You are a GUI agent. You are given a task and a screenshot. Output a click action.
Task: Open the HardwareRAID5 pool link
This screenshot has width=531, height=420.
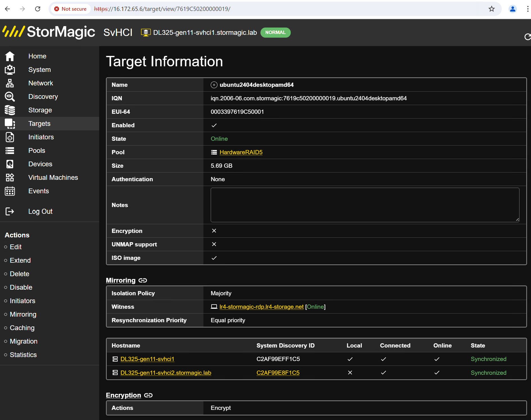click(241, 152)
